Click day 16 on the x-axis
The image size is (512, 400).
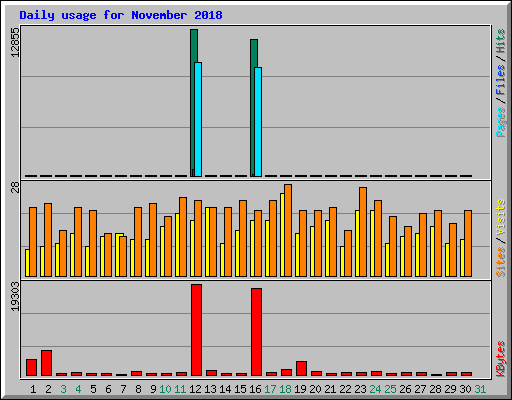[255, 389]
